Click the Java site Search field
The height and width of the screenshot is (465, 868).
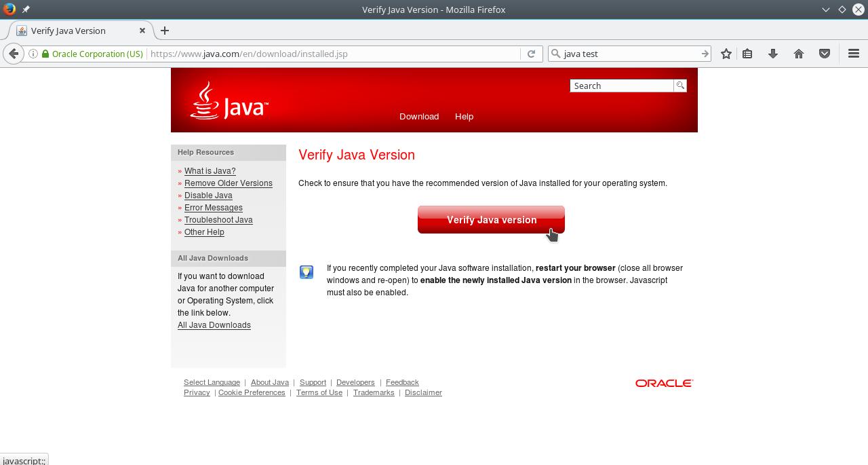click(x=622, y=86)
